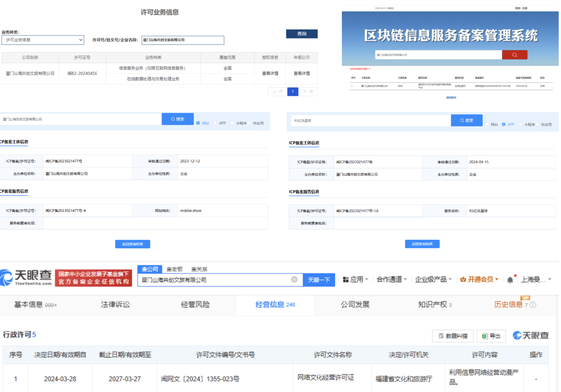Select 小程序 radio in the RS红色星球 search

(520, 124)
